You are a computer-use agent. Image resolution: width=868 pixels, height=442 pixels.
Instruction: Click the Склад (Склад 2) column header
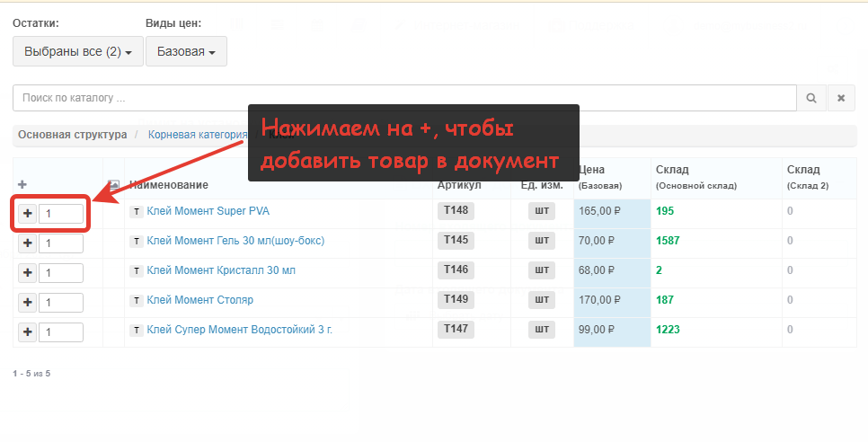pyautogui.click(x=808, y=177)
